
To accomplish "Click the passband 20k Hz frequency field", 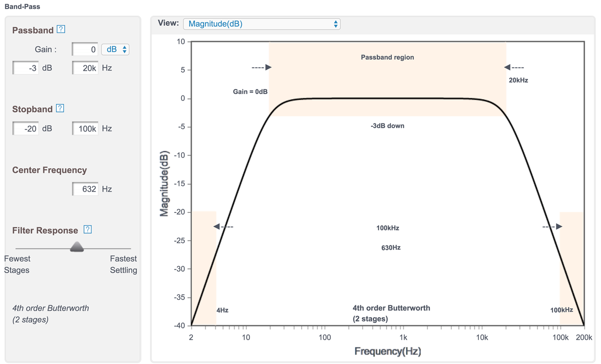I will pos(85,68).
